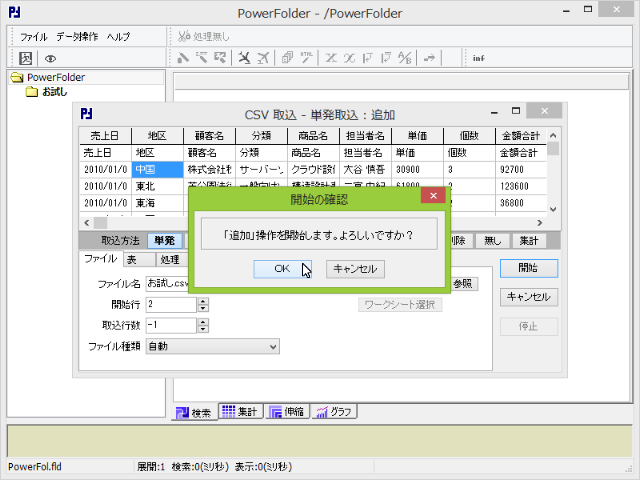This screenshot has width=640, height=480.
Task: Click the horizontal scrollbar thumb in CSV table
Action: (x=100, y=223)
